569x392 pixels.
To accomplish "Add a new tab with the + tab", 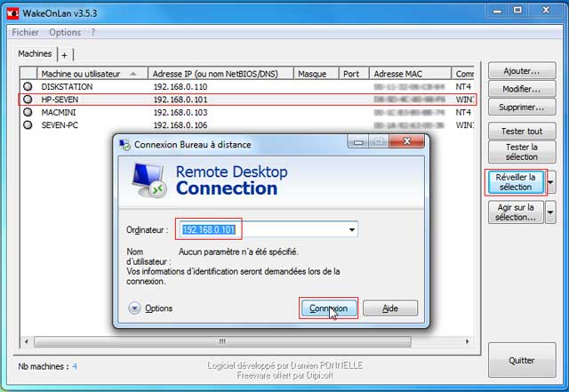I will click(x=64, y=55).
